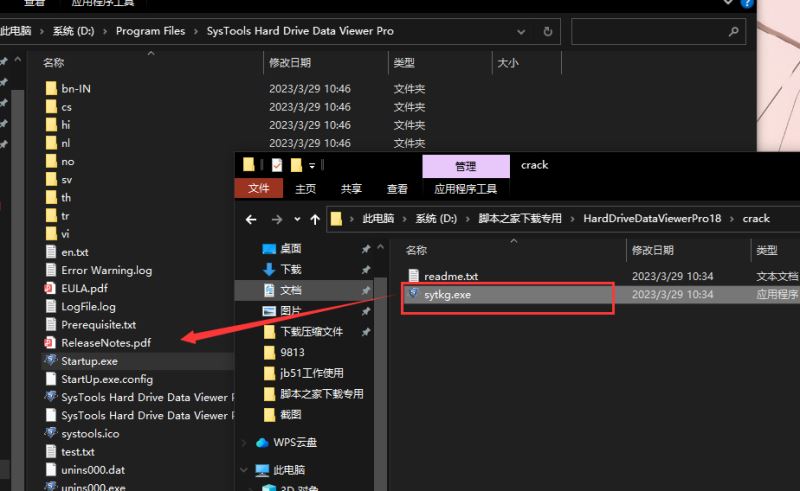Open the 9813 folder in sidebar
This screenshot has width=800, height=491.
pyautogui.click(x=292, y=353)
